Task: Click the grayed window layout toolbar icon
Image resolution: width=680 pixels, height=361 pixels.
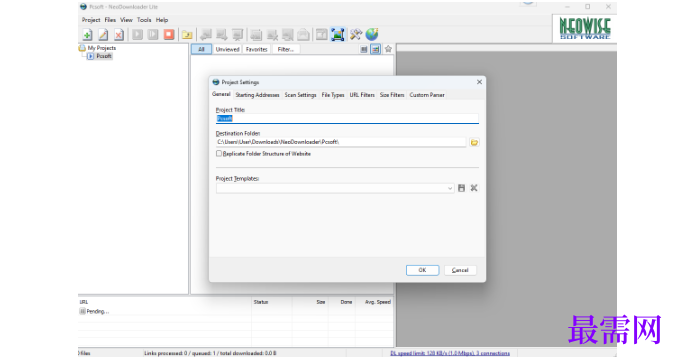Action: 321,35
